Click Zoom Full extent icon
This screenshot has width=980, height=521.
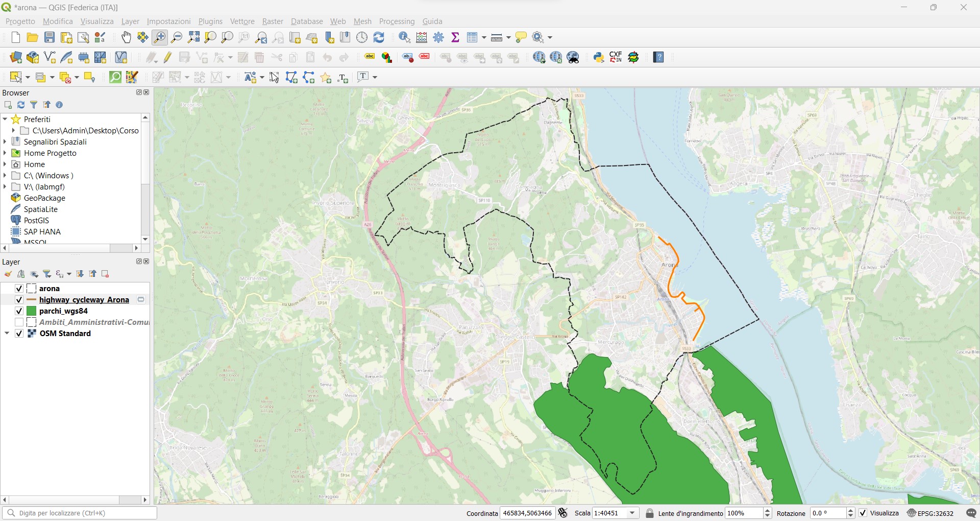(193, 37)
